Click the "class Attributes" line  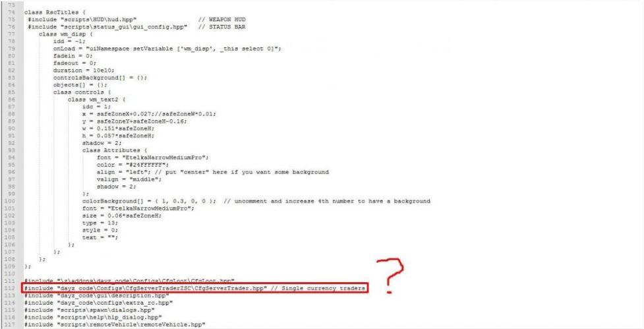pyautogui.click(x=115, y=150)
